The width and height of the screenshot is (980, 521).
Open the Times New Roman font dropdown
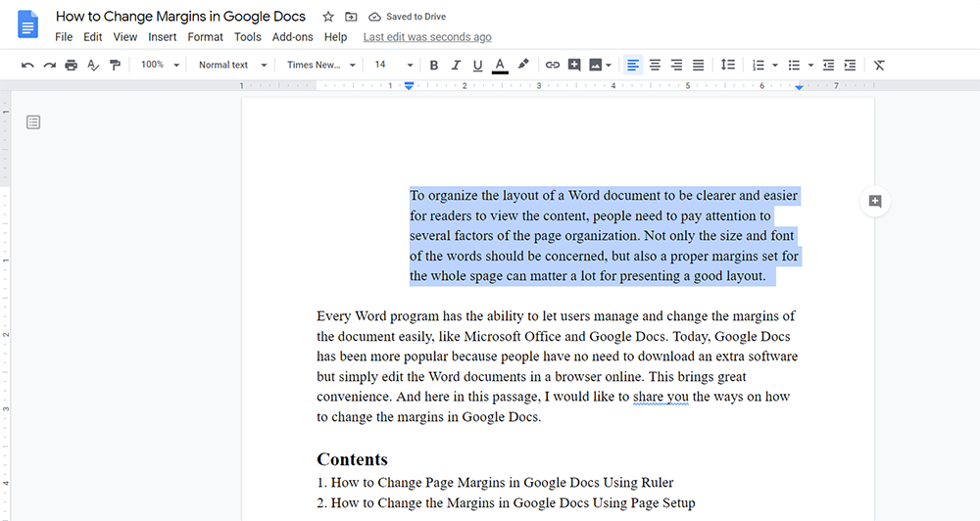click(x=320, y=65)
